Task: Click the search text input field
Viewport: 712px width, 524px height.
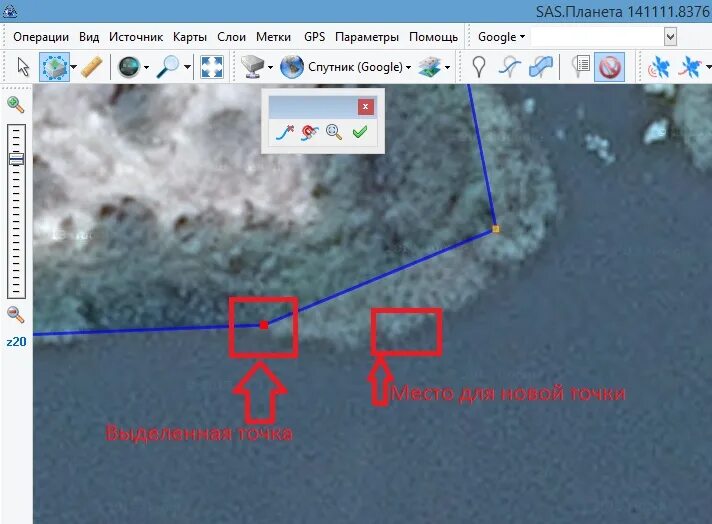Action: coord(598,37)
